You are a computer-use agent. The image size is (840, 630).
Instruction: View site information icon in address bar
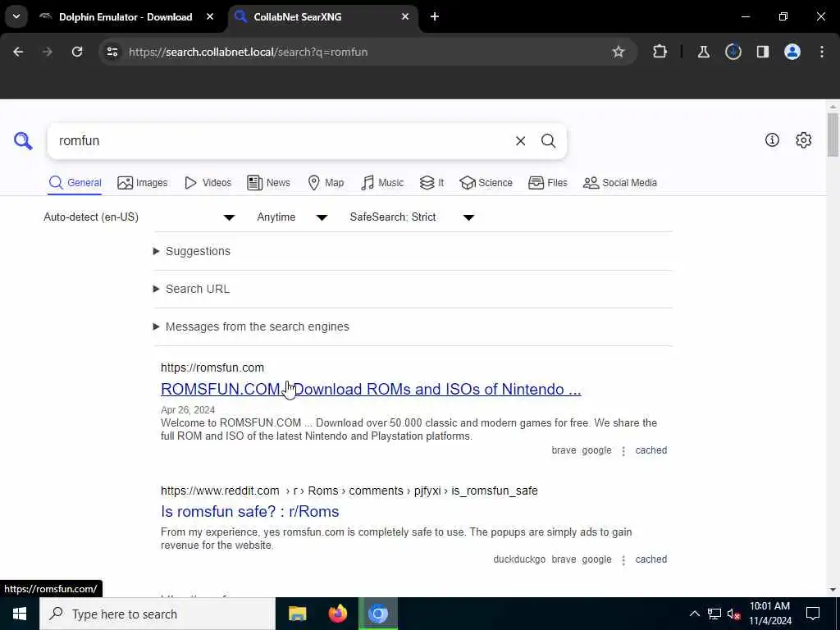(112, 52)
